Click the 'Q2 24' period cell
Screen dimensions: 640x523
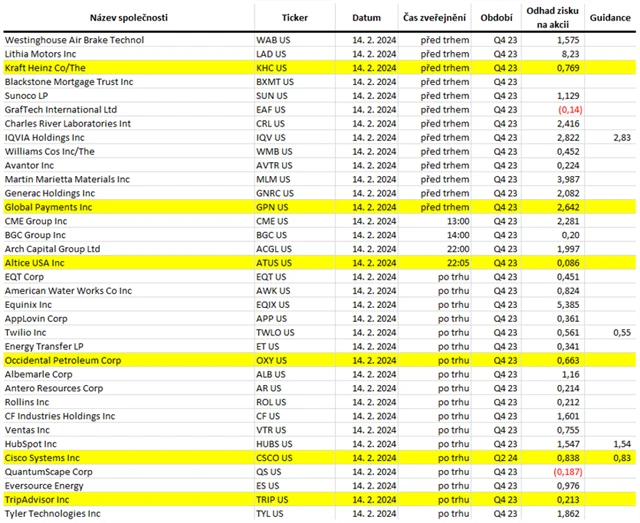click(505, 457)
